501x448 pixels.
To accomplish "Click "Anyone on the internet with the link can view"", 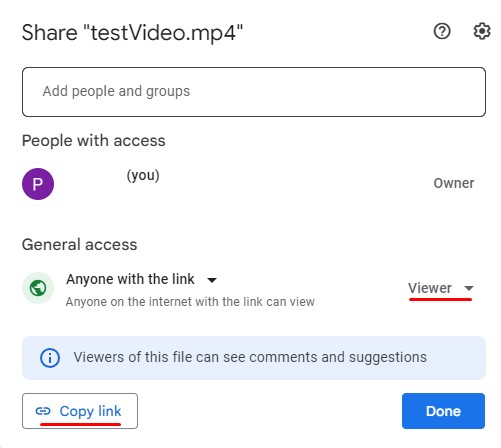I will [190, 302].
